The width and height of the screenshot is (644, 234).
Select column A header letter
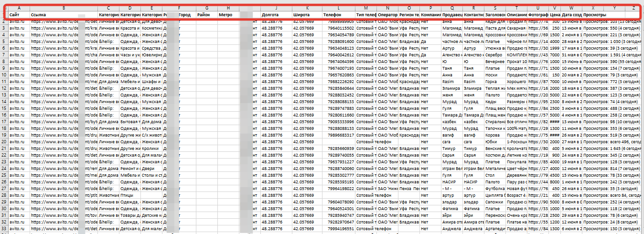click(19, 8)
